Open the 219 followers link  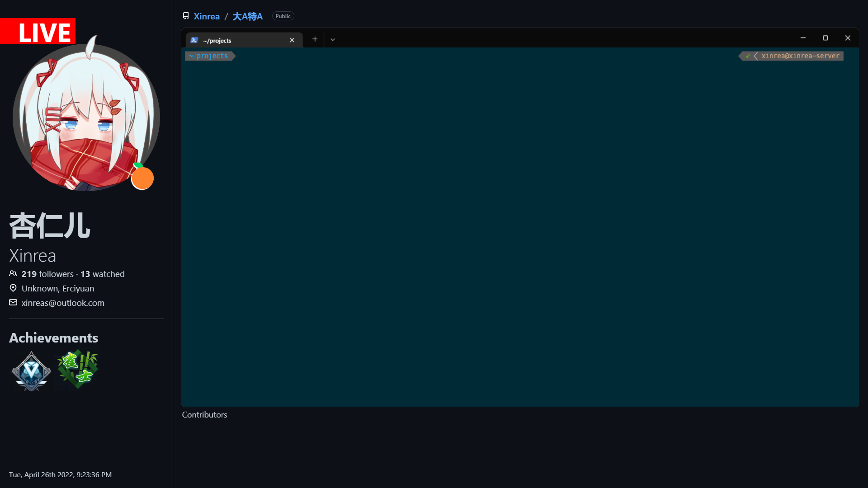pyautogui.click(x=47, y=274)
